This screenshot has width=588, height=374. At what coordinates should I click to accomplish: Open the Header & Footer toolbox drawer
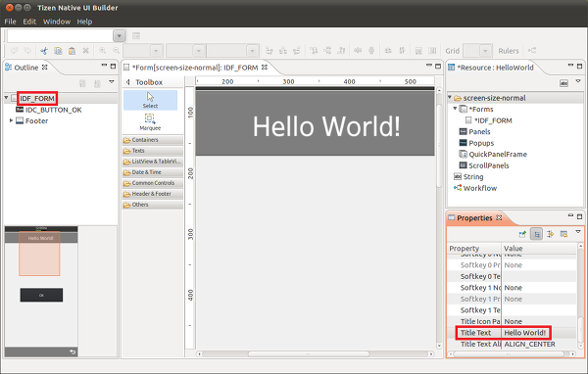pos(153,194)
